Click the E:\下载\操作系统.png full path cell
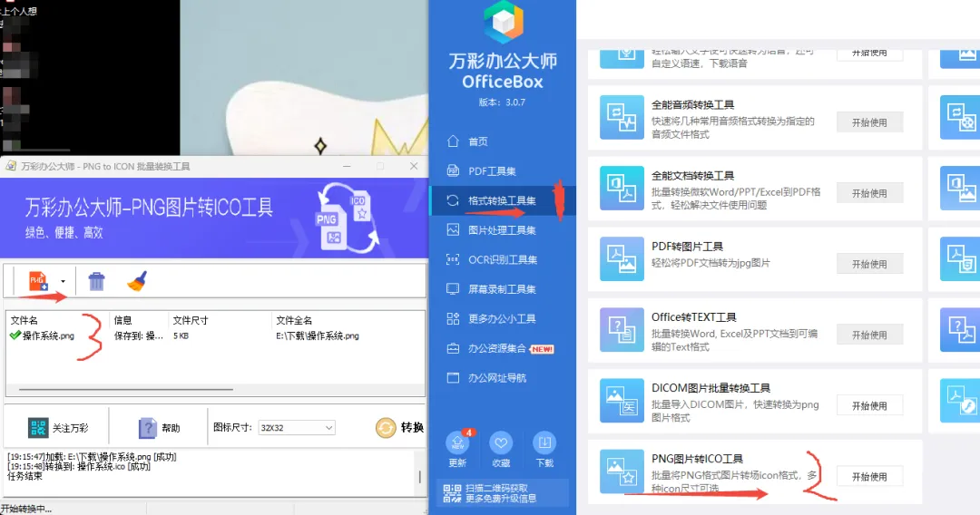The height and width of the screenshot is (515, 980). click(x=318, y=335)
